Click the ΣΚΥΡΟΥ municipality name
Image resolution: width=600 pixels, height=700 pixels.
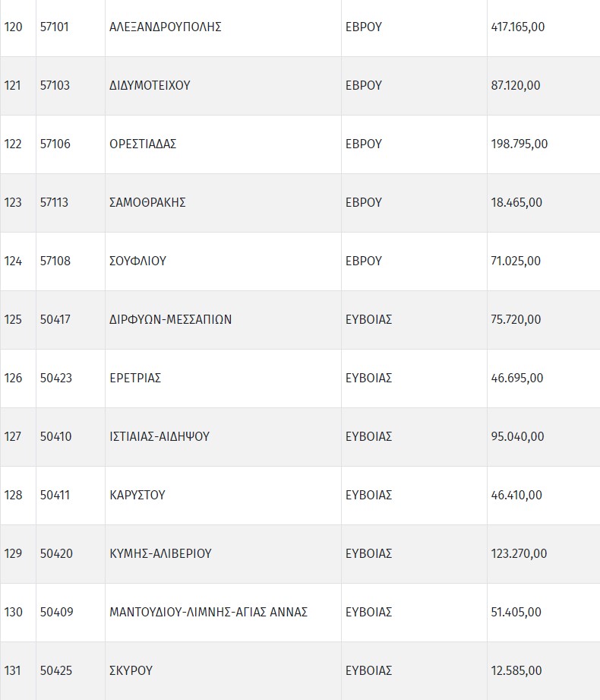(x=131, y=671)
